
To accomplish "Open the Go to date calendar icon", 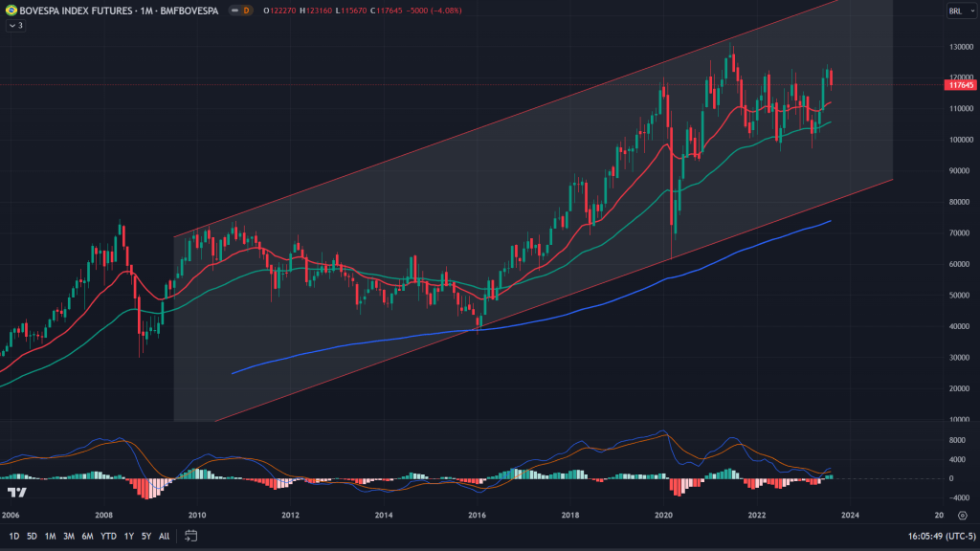I will pos(190,536).
